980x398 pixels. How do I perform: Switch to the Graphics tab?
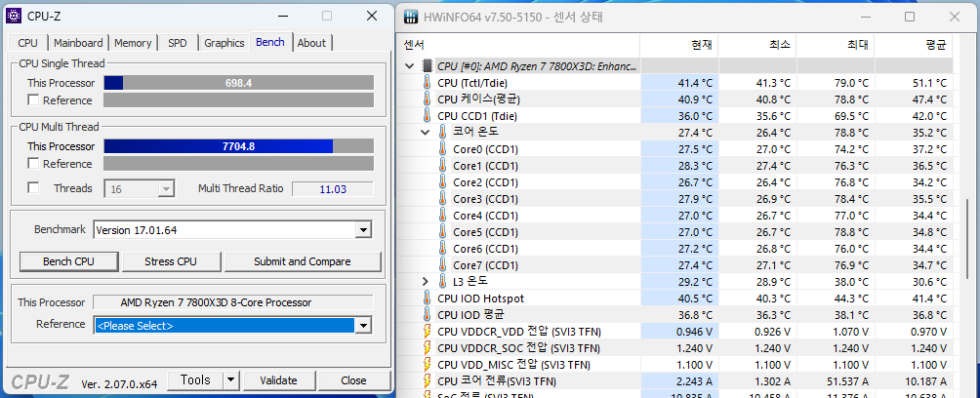tap(224, 43)
